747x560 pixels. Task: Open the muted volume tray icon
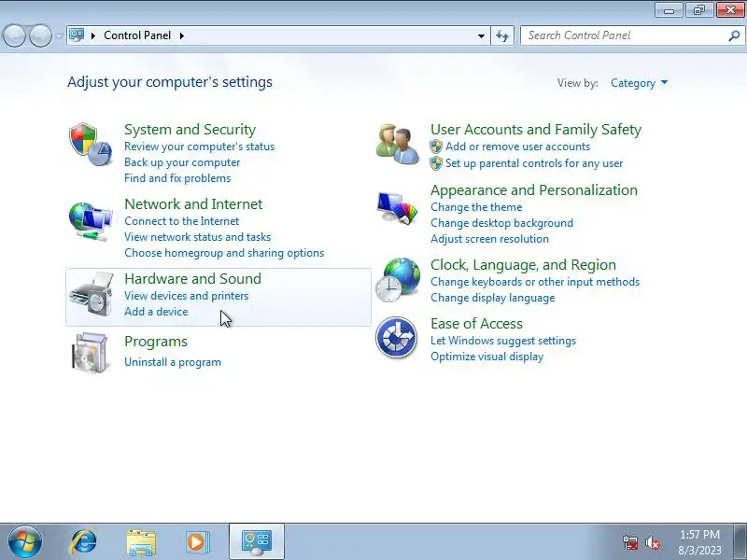[x=653, y=542]
